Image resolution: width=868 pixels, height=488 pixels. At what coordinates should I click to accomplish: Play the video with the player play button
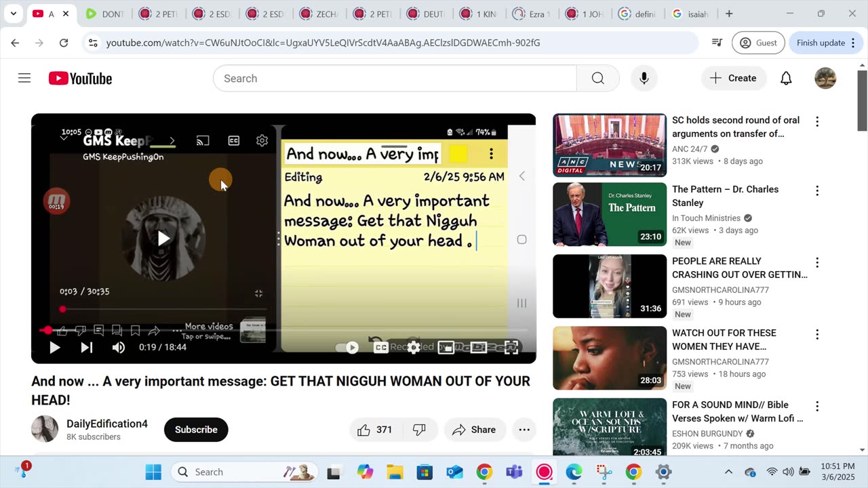[x=54, y=347]
